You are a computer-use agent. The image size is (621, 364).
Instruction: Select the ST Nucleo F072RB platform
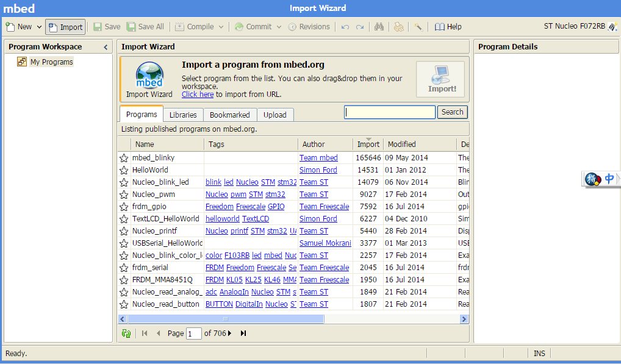point(580,26)
